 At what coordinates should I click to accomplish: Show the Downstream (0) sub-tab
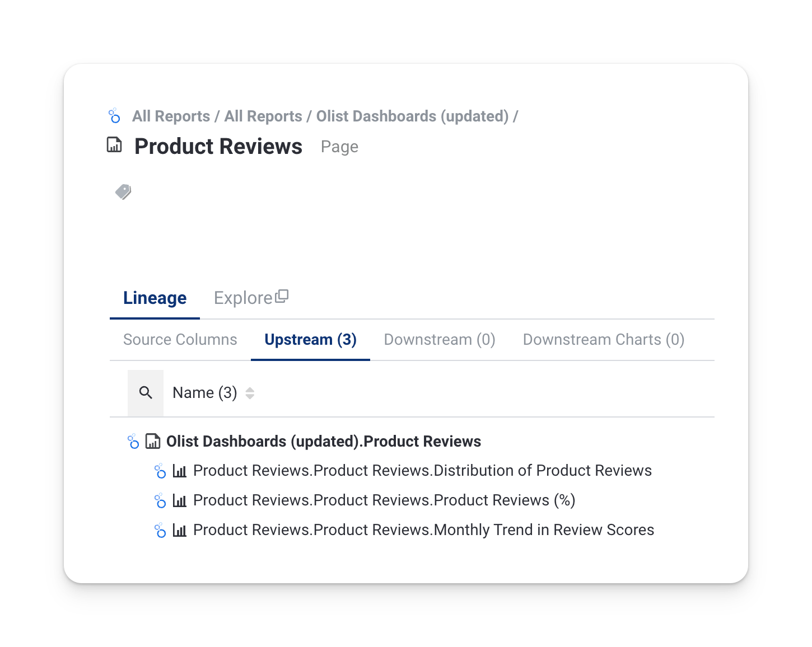point(440,340)
